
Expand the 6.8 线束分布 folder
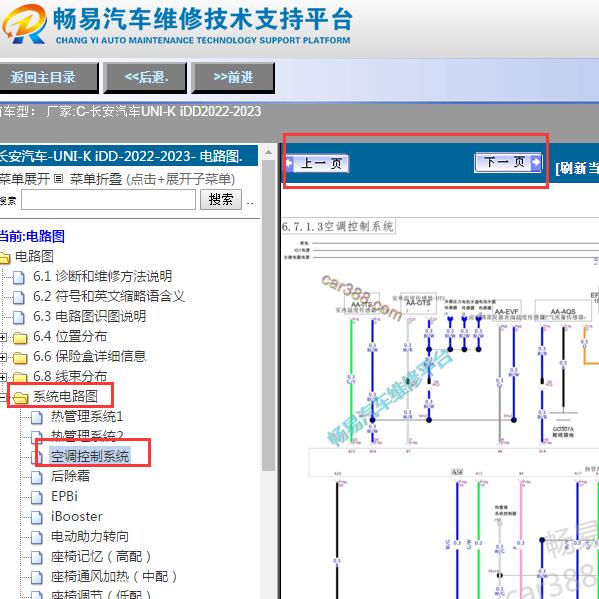tap(3, 377)
